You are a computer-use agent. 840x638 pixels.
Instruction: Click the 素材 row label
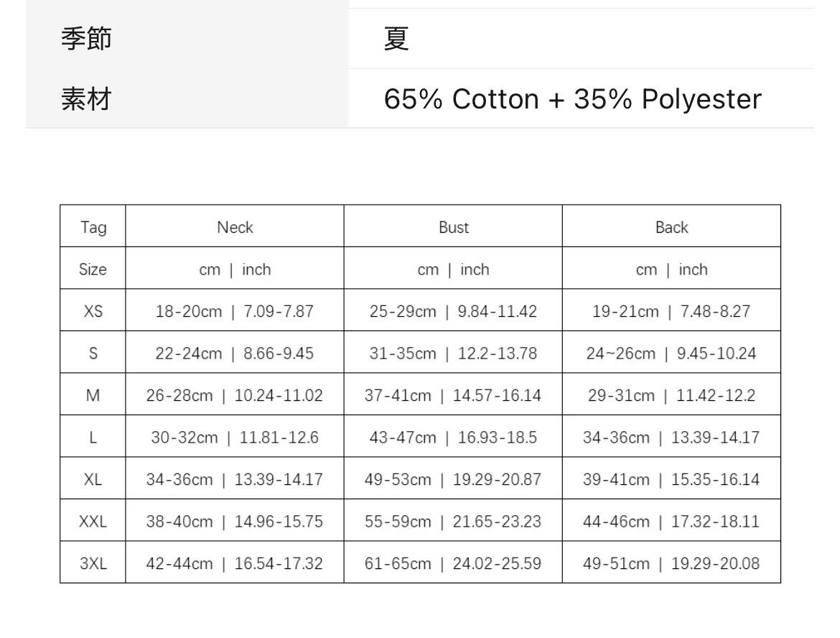[86, 98]
